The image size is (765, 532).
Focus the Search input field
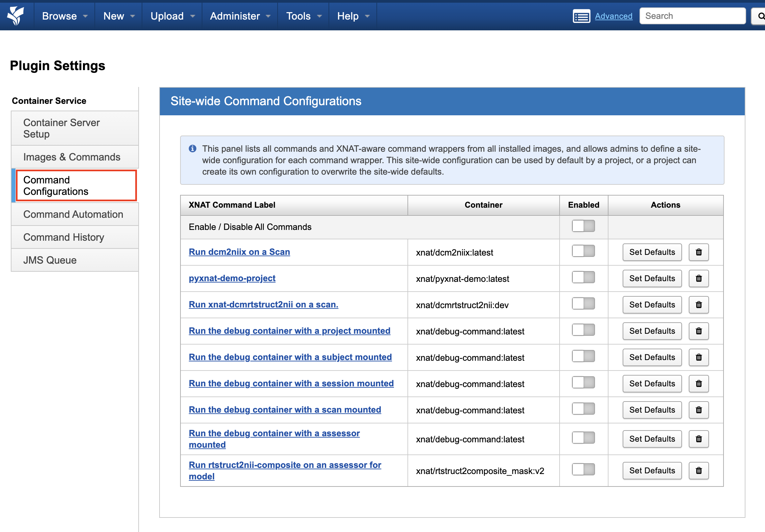(x=692, y=16)
